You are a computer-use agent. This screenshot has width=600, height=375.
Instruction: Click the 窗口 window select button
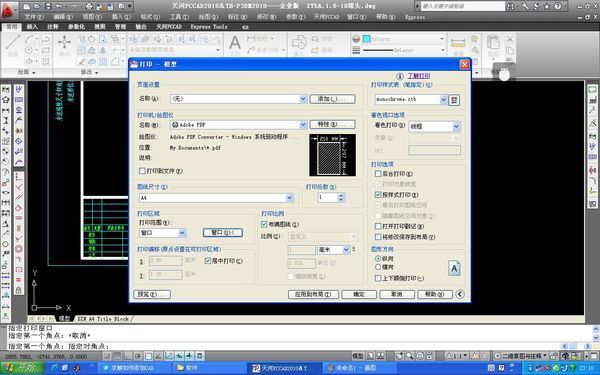point(223,233)
